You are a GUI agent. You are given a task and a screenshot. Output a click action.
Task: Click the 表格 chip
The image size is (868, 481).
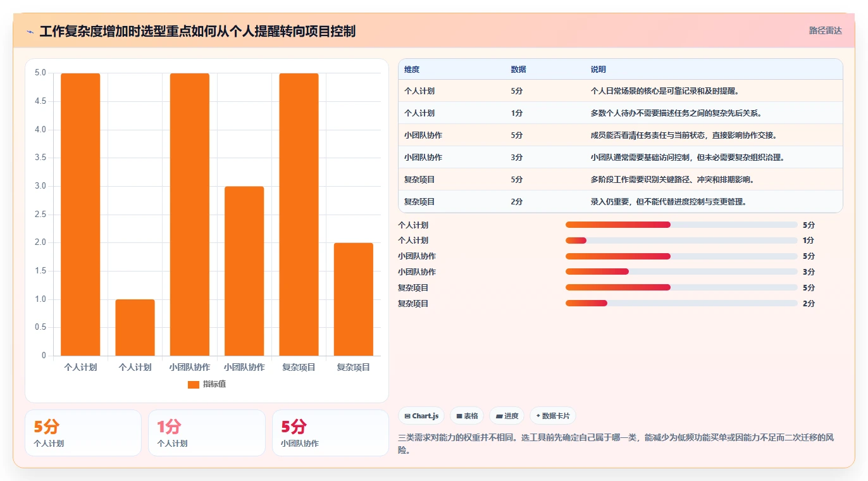(467, 416)
